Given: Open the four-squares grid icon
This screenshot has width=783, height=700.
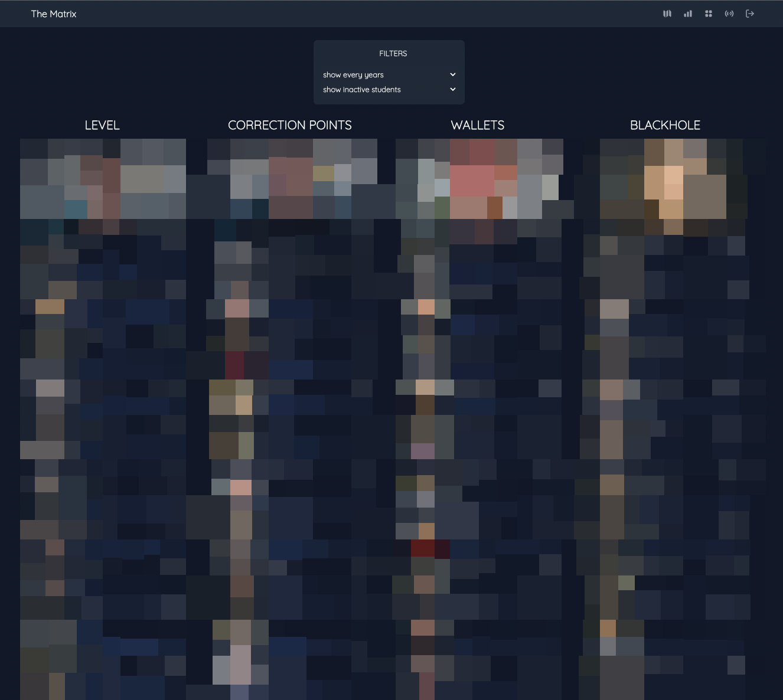Looking at the screenshot, I should click(x=709, y=14).
